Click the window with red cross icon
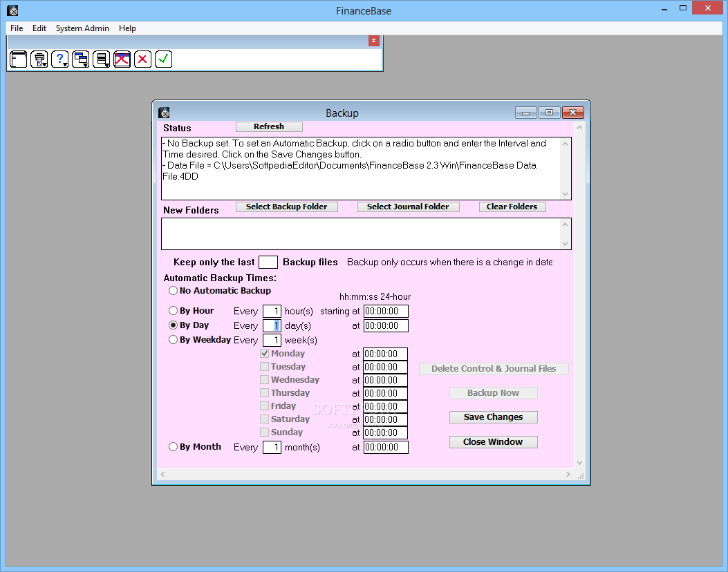Image resolution: width=728 pixels, height=572 pixels. point(122,59)
